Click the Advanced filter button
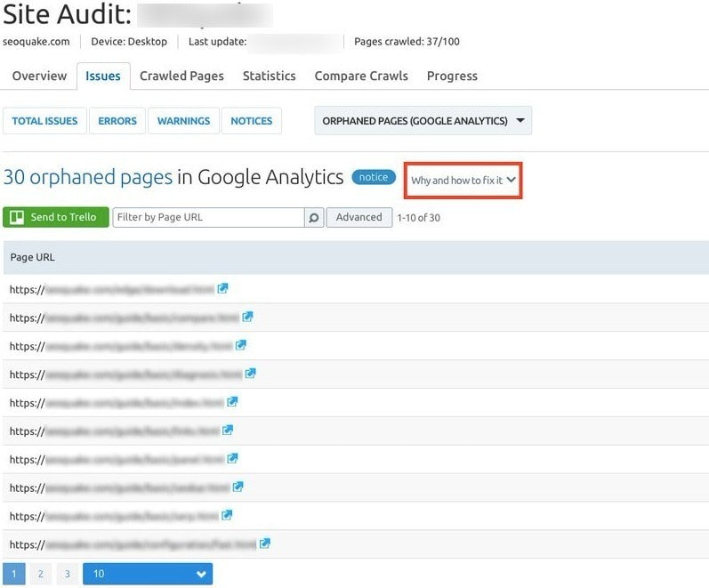 click(x=359, y=217)
